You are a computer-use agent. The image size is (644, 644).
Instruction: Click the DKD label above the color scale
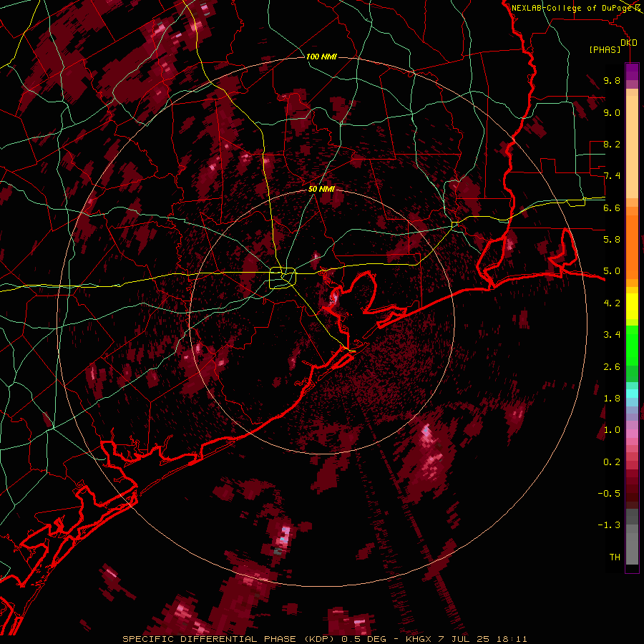(x=629, y=43)
